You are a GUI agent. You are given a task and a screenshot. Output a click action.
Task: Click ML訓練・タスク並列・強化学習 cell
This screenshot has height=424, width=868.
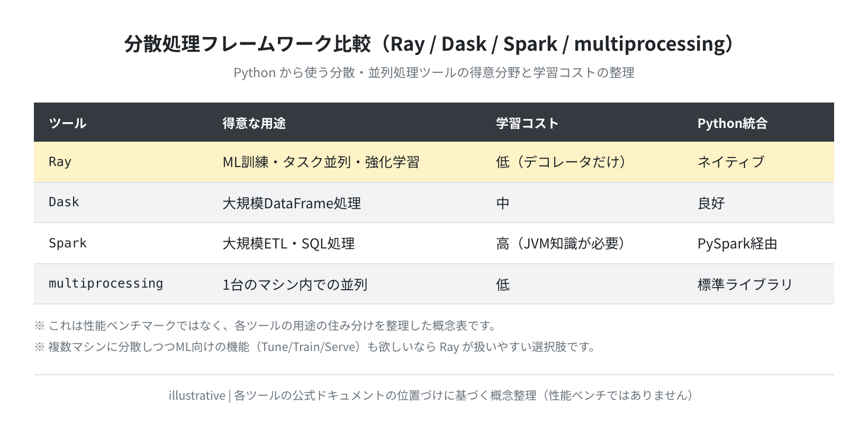point(321,162)
